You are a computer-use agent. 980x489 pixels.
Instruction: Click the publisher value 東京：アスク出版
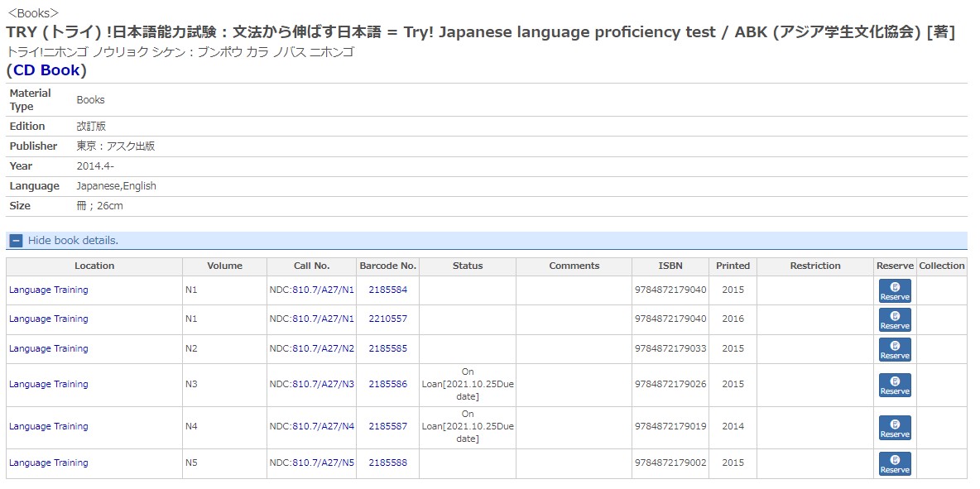pos(116,146)
